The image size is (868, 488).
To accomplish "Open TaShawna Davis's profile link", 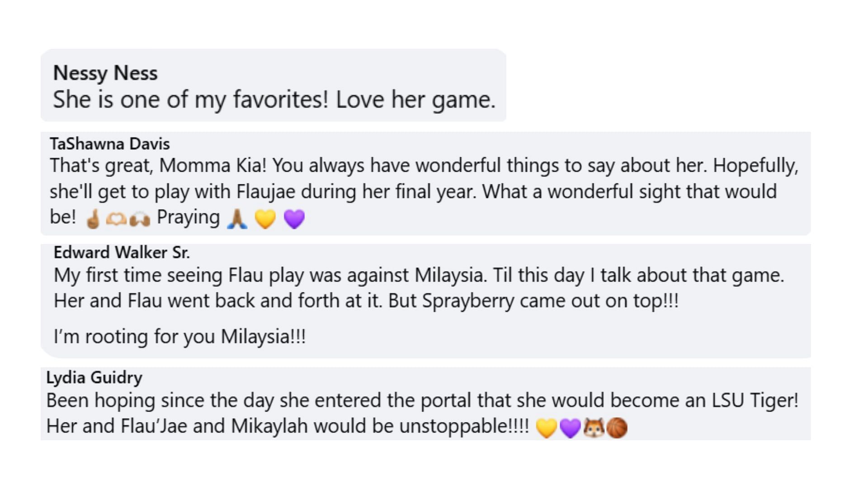I will click(x=110, y=144).
